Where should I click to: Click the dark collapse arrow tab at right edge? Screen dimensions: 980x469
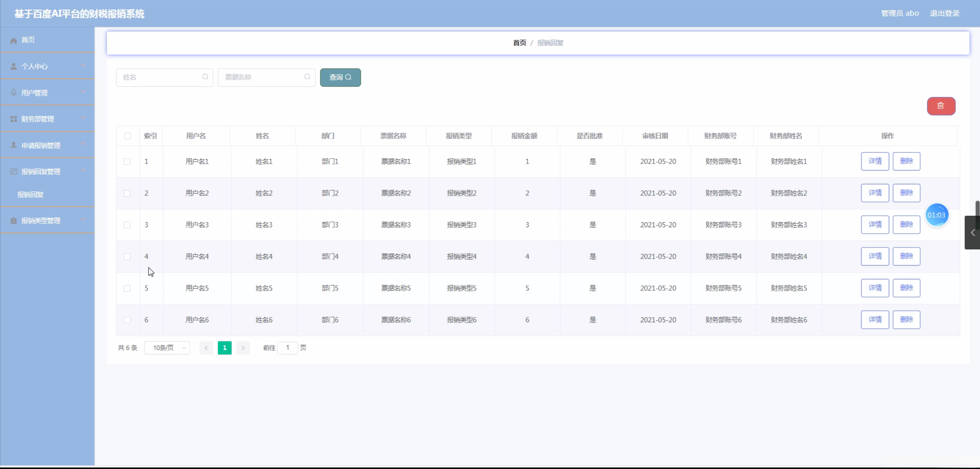click(972, 233)
